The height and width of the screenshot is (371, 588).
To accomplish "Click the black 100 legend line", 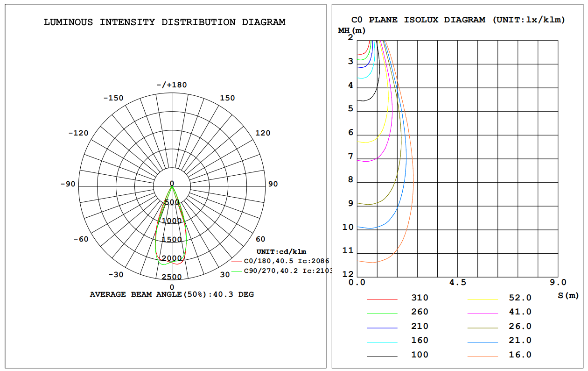I will click(382, 356).
